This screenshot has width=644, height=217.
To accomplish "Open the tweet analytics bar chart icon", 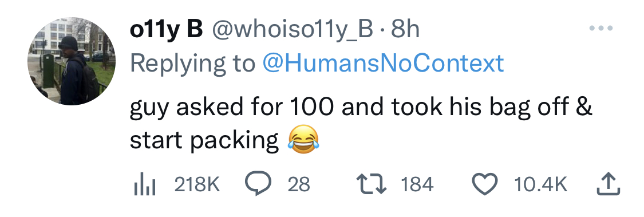I will (144, 184).
